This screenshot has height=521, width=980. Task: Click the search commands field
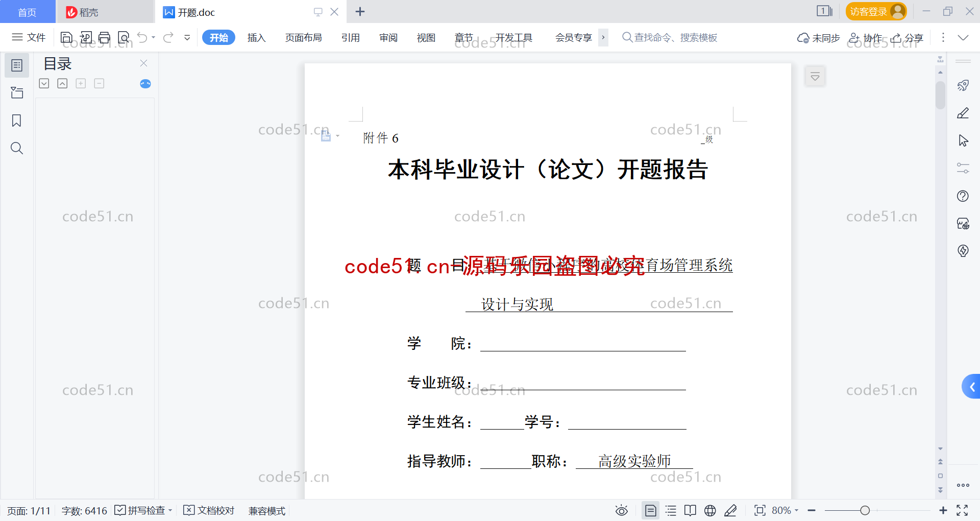tap(670, 37)
